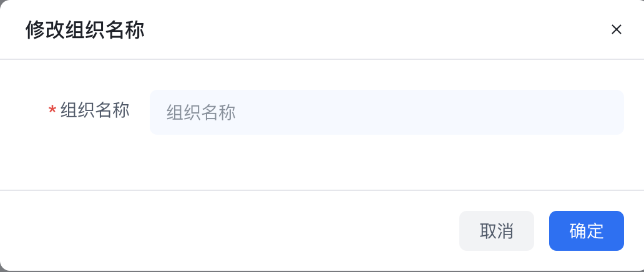644x272 pixels.
Task: Confirm changes with the blue 确定 button
Action: pyautogui.click(x=587, y=231)
